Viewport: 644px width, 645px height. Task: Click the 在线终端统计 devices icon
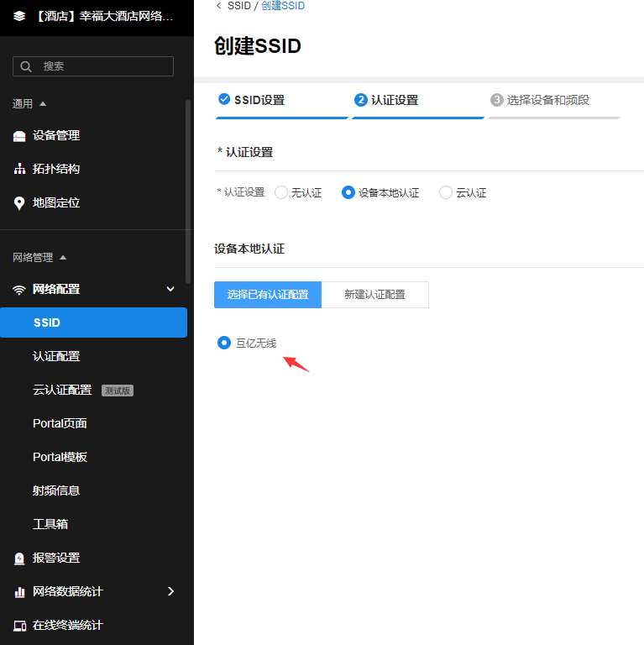click(x=19, y=626)
